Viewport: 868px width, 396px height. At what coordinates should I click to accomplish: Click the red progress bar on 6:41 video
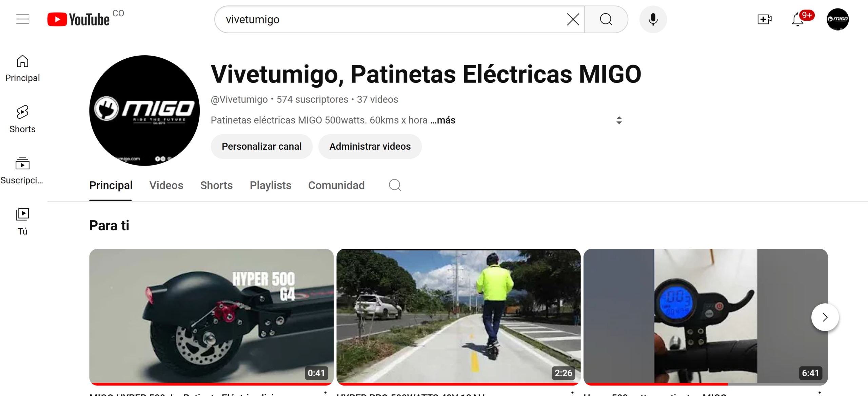(x=656, y=384)
